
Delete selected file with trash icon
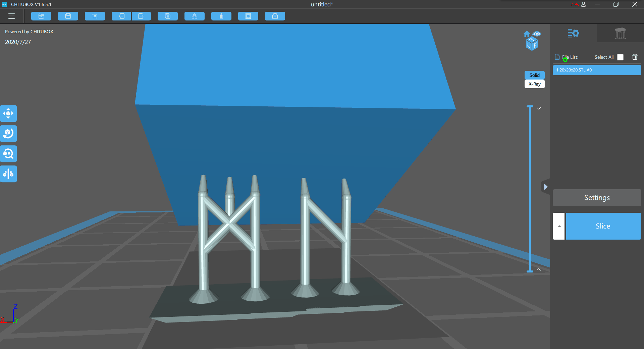tap(635, 57)
